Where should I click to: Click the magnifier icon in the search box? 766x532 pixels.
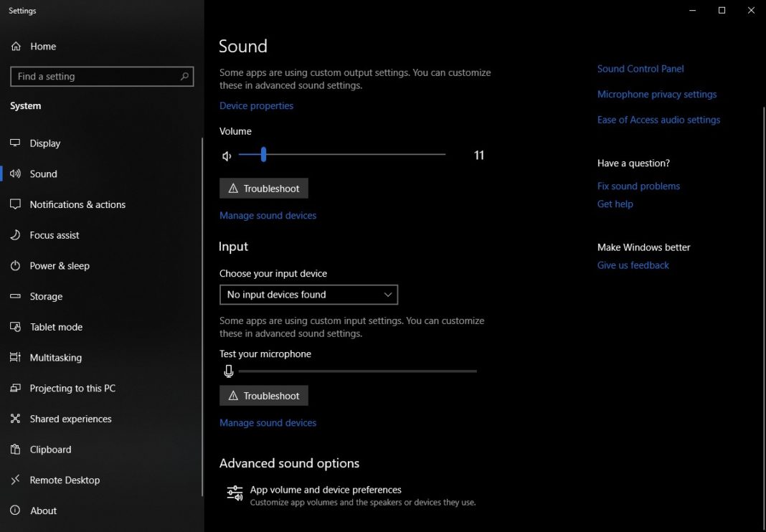184,76
